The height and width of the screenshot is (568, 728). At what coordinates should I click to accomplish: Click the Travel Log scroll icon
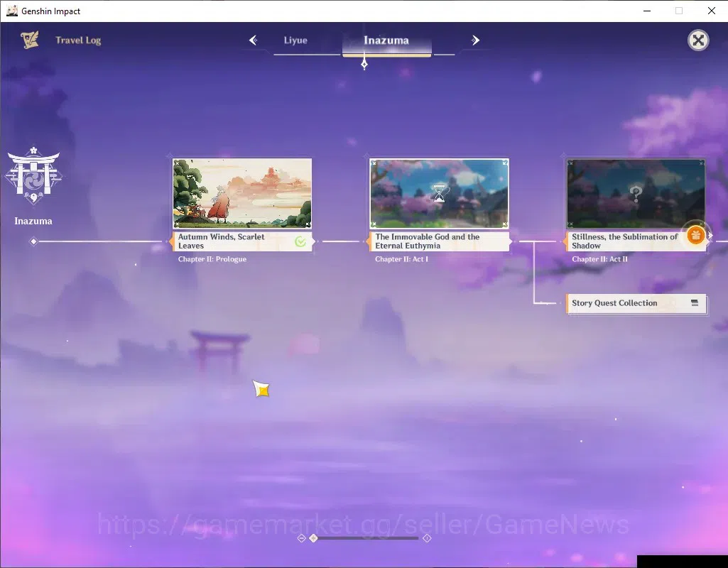click(x=30, y=40)
